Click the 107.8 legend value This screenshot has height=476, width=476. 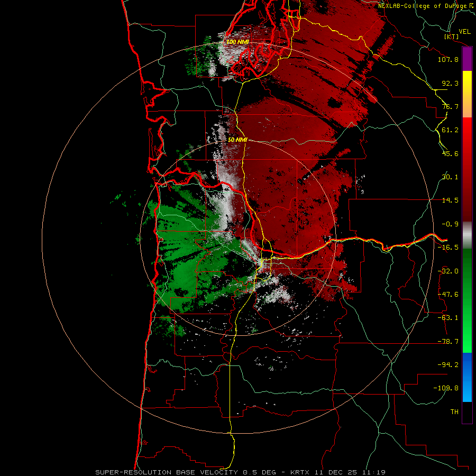pos(448,59)
